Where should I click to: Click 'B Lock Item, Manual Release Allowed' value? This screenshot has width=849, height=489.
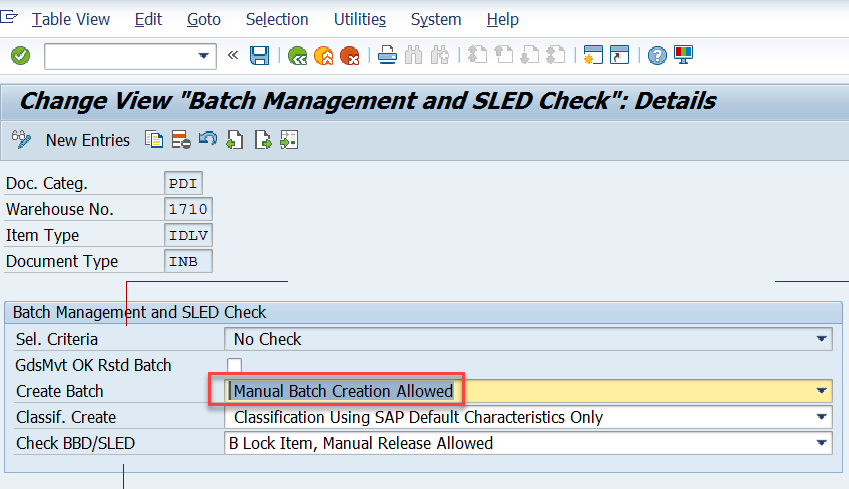pyautogui.click(x=361, y=443)
